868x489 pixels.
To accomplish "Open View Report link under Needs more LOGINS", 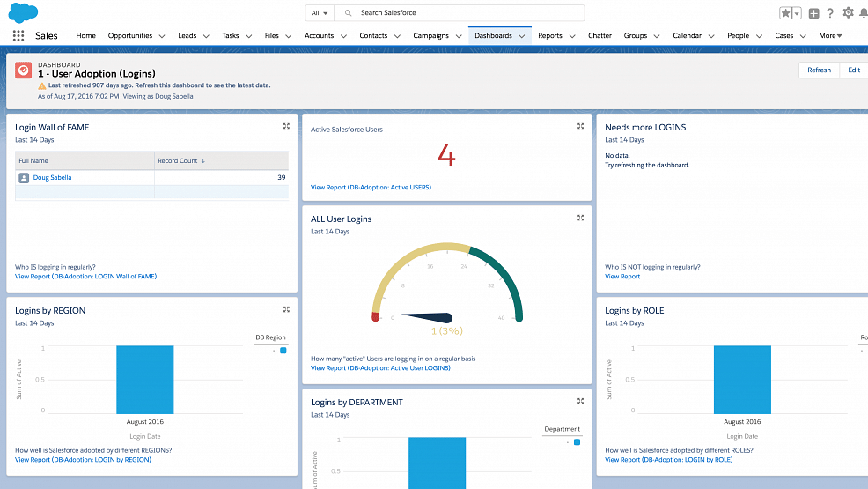I will pyautogui.click(x=622, y=277).
